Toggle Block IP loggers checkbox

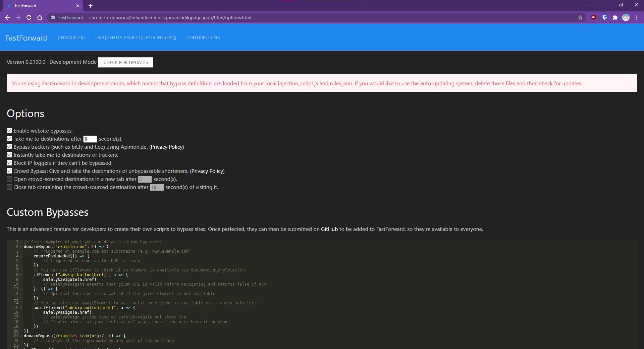point(9,163)
